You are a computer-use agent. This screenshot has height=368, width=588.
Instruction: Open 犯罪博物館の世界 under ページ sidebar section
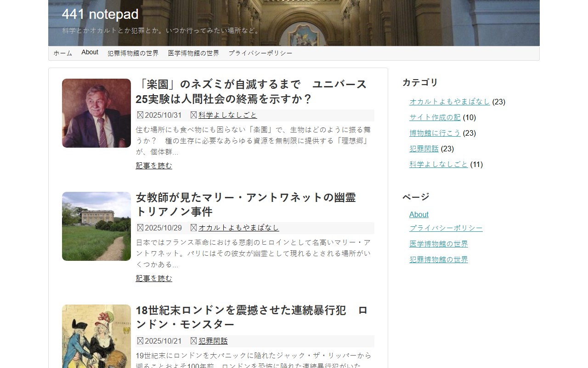[439, 259]
